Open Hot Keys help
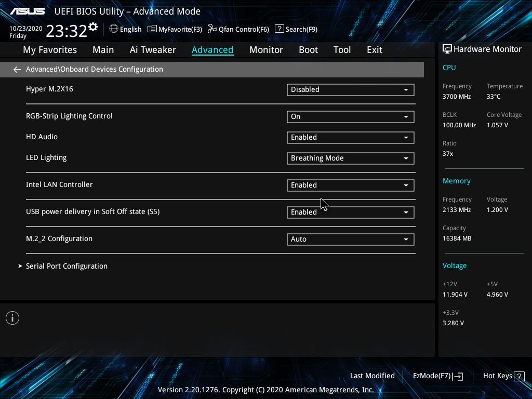This screenshot has width=532, height=399. coord(503,376)
